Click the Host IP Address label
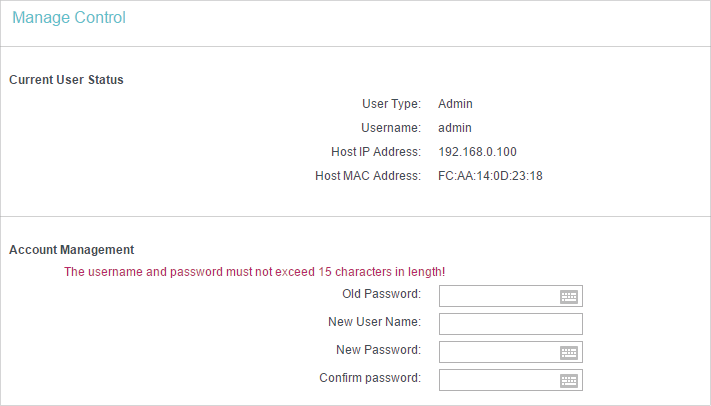The image size is (711, 406). click(376, 152)
